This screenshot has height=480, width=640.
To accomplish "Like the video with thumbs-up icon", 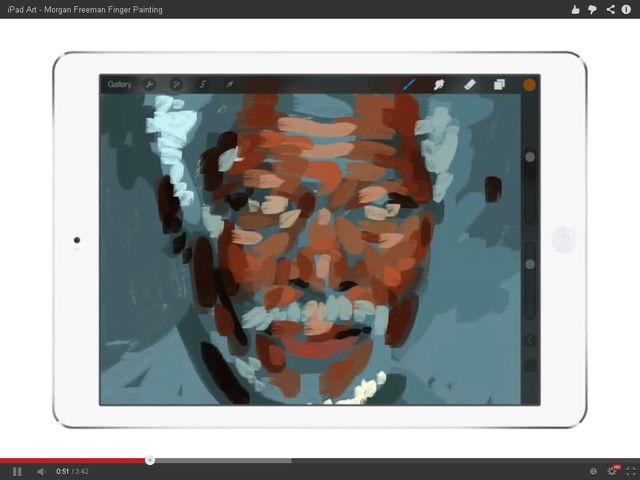I will coord(575,9).
